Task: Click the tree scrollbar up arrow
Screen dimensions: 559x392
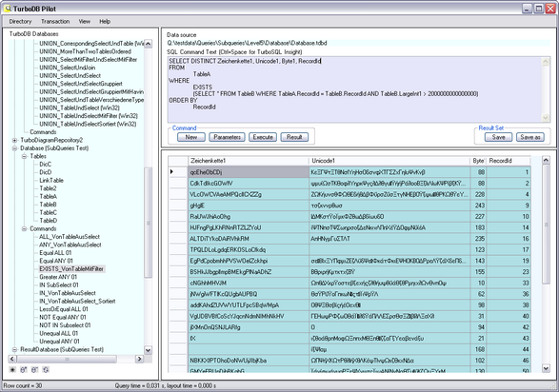Action: pos(148,44)
